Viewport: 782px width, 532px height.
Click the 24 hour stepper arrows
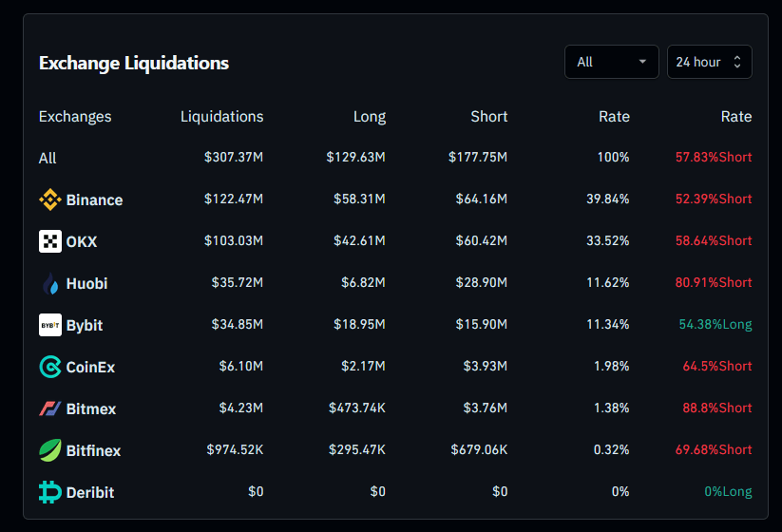coord(739,62)
